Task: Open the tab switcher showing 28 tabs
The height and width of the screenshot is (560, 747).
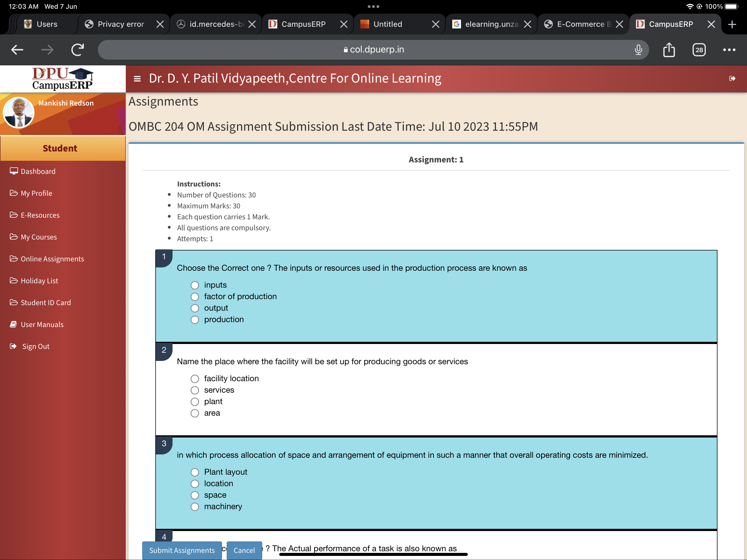Action: [x=699, y=50]
